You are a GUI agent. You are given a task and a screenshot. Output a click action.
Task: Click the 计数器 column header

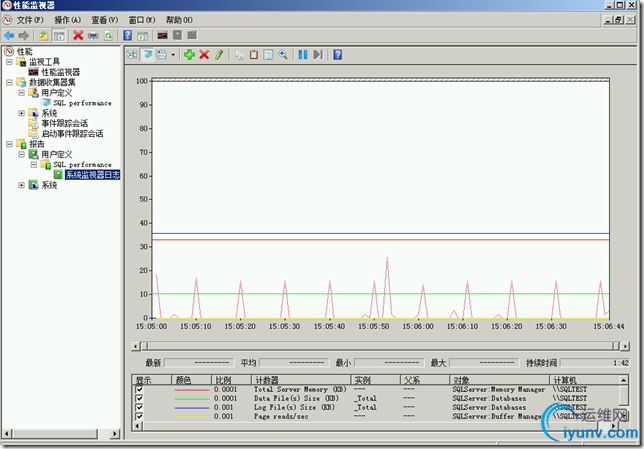(x=301, y=380)
